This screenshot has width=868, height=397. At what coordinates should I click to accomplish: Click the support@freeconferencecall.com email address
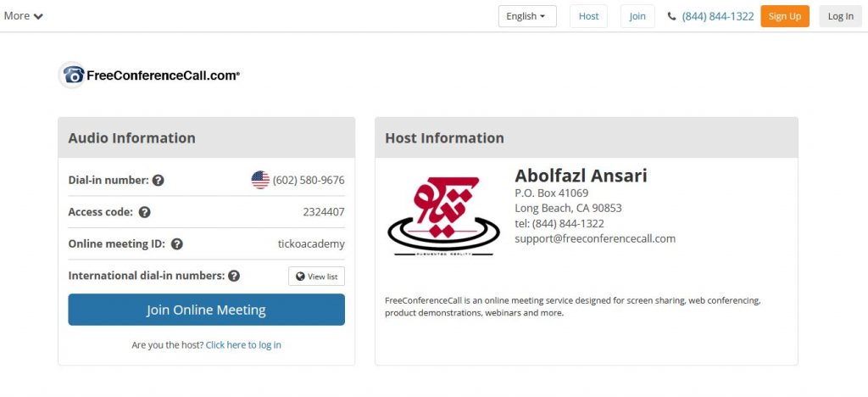point(595,238)
